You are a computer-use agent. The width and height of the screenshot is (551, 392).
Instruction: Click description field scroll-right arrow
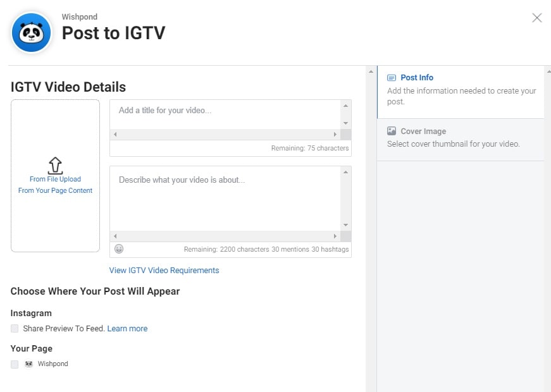(335, 236)
